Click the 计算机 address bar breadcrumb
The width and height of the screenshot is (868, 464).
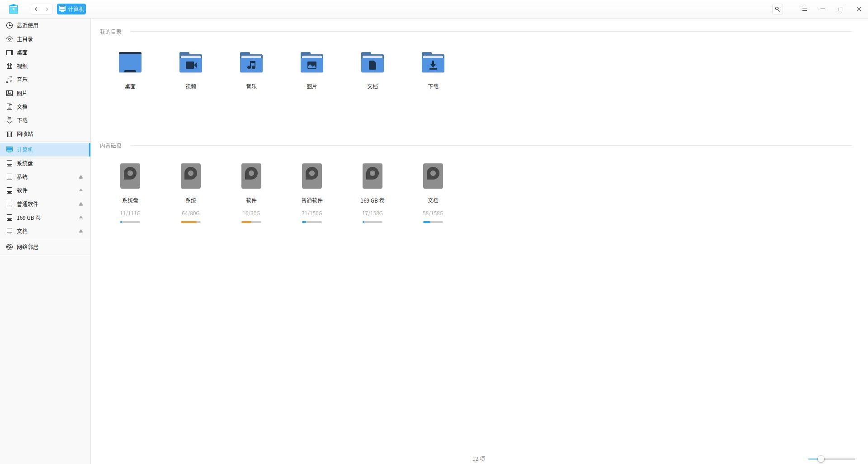(x=71, y=9)
